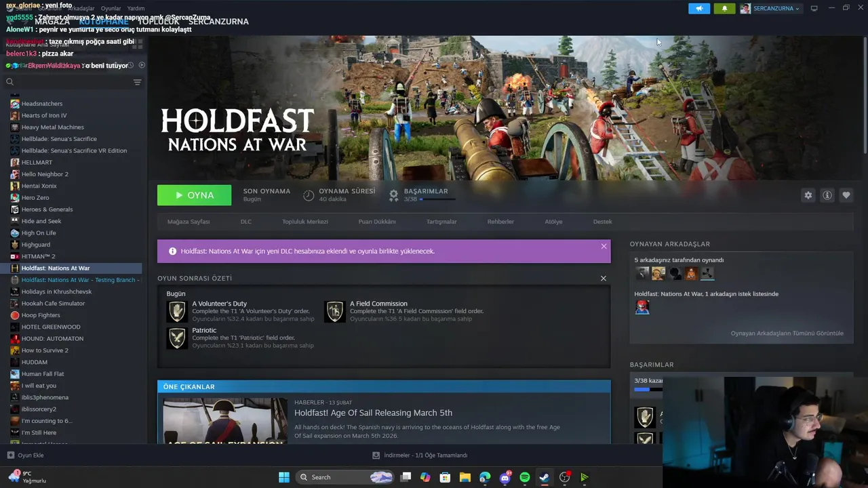
Task: Open the green notifications bell
Action: point(724,8)
